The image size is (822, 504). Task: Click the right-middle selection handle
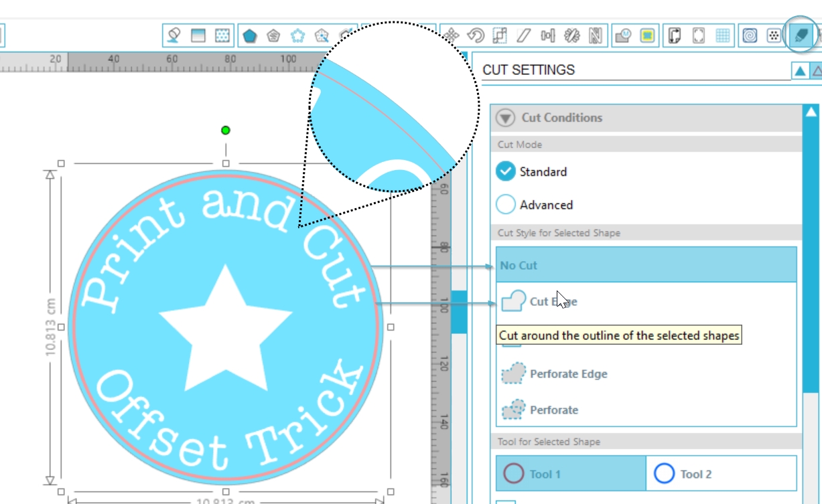pos(391,327)
